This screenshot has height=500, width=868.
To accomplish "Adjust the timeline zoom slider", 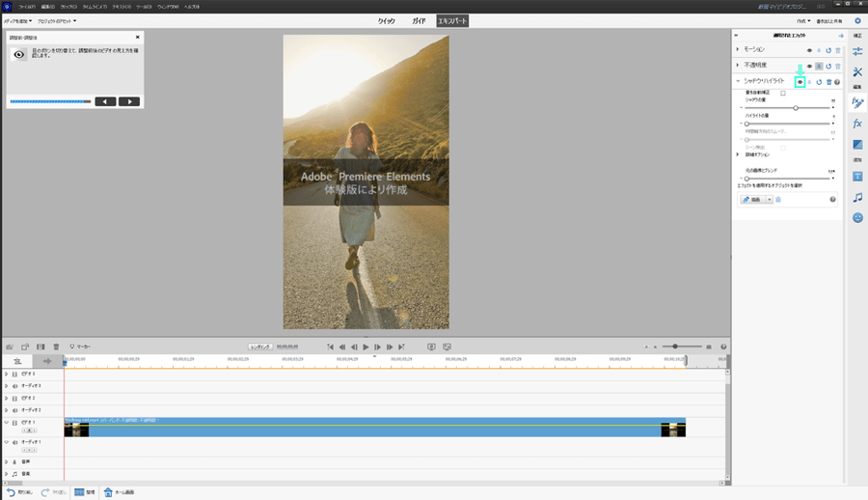I will click(675, 347).
